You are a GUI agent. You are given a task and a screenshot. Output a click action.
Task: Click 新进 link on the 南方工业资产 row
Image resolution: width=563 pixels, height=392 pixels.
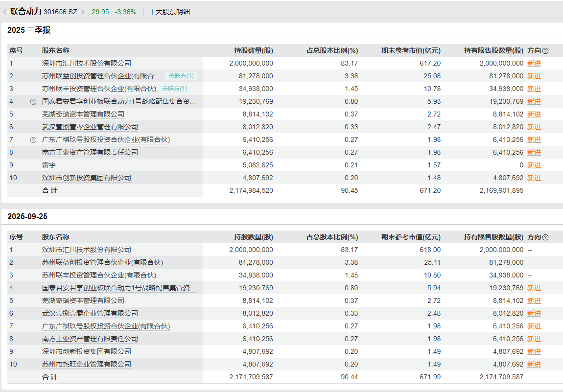tap(534, 152)
